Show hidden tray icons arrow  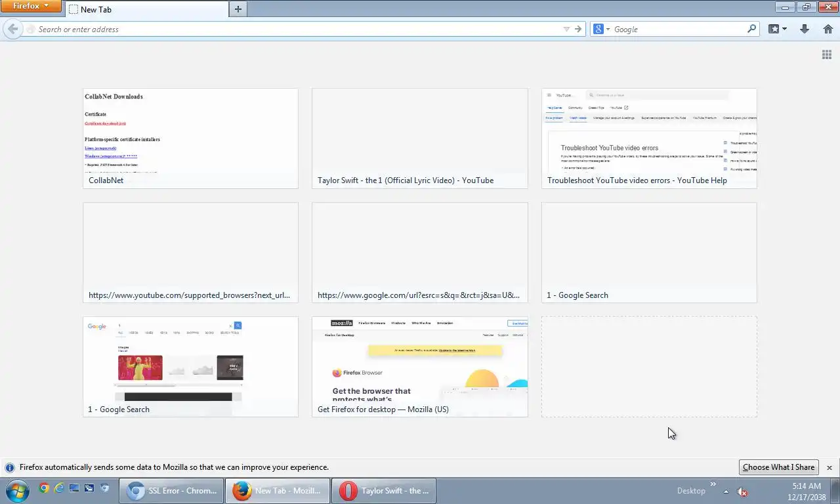(726, 491)
